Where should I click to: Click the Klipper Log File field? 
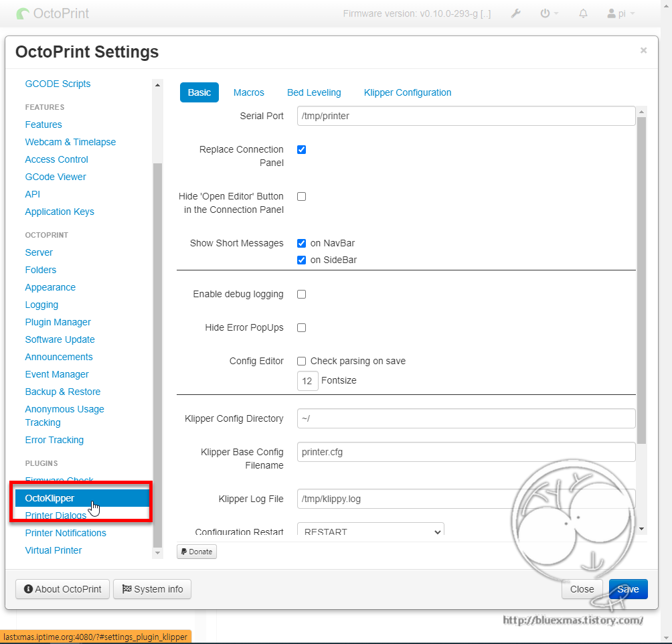467,499
